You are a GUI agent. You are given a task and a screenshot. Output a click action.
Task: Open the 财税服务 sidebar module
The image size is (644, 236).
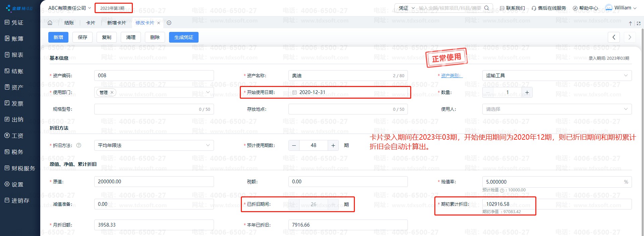point(20,168)
